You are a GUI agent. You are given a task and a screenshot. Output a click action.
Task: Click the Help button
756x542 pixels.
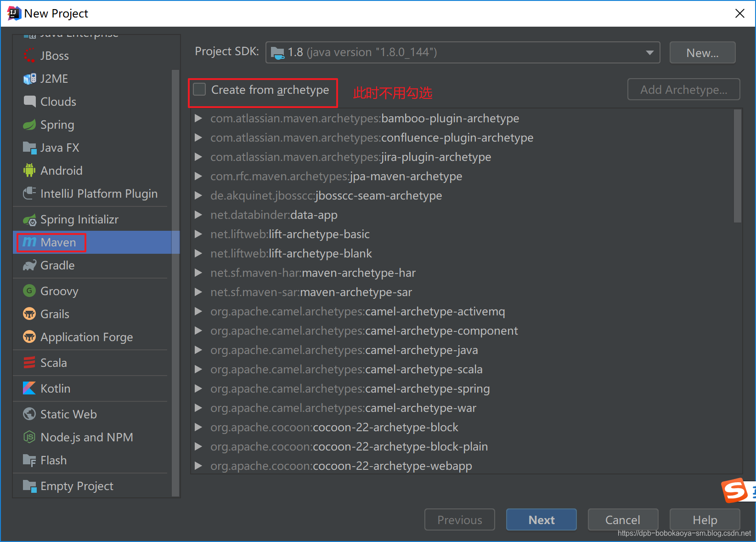(x=705, y=519)
